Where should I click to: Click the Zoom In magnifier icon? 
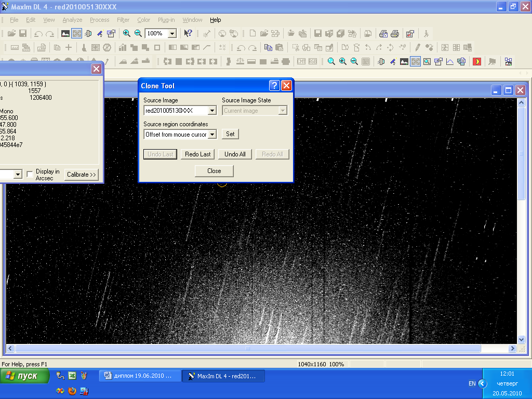point(127,33)
